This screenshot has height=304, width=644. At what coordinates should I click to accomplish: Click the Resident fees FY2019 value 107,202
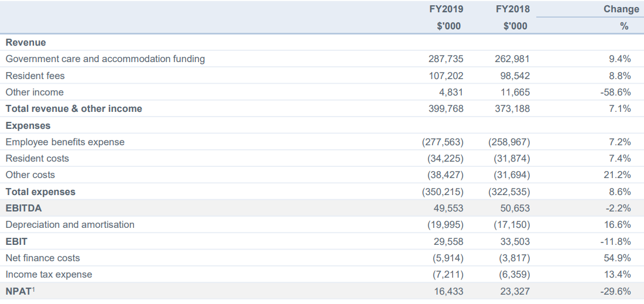click(x=446, y=76)
